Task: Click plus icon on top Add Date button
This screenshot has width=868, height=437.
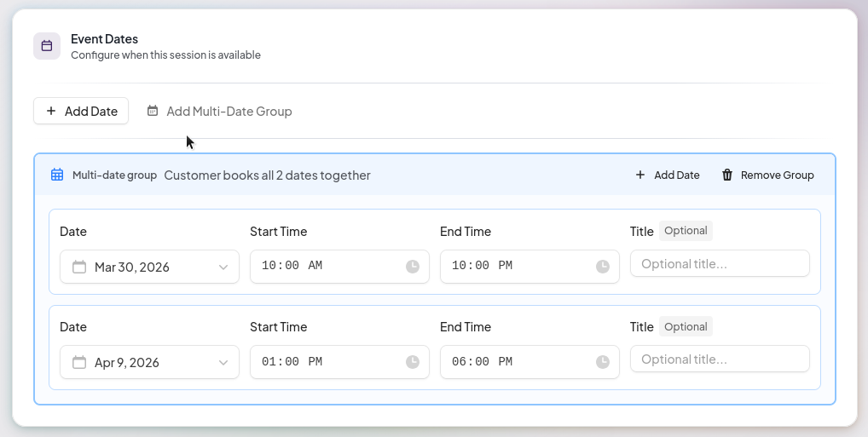Action: pyautogui.click(x=51, y=111)
